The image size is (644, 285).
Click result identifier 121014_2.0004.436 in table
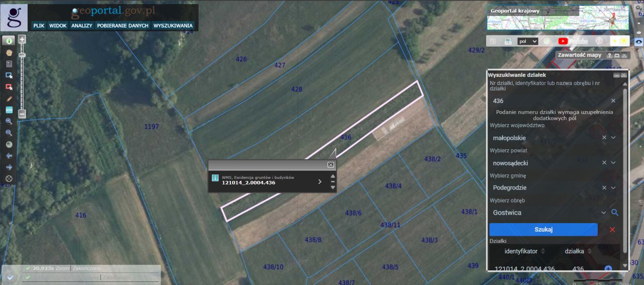tap(525, 269)
